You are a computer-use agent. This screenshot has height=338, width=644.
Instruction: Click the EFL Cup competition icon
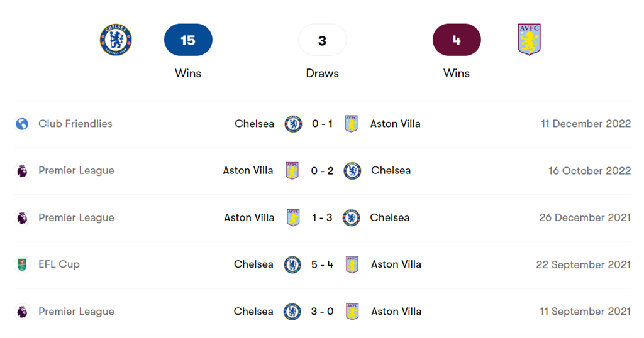23,264
